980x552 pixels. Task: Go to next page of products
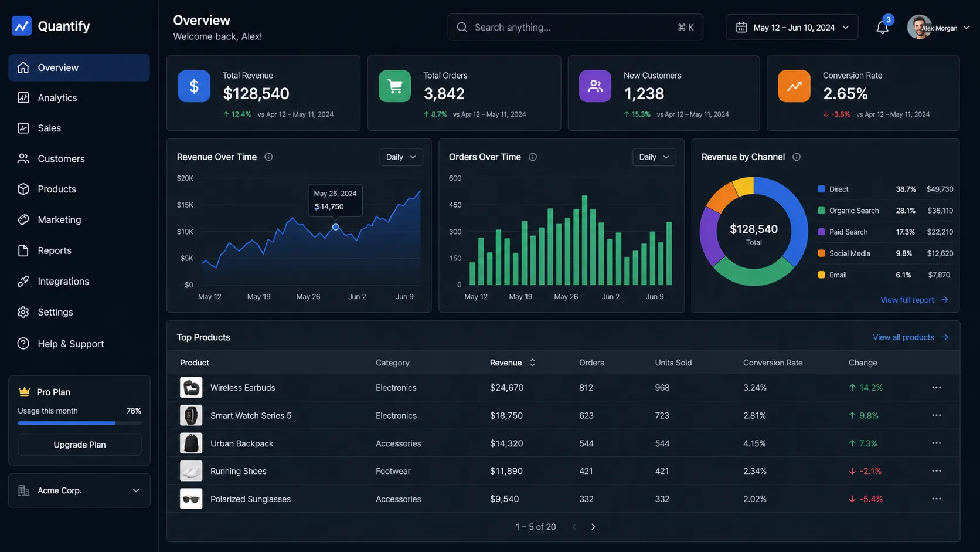593,527
